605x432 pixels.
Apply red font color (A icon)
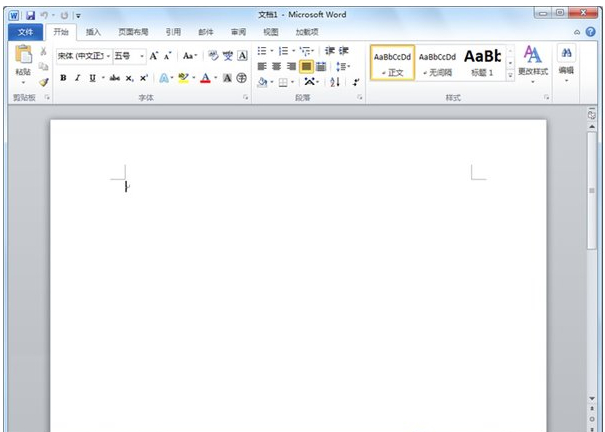tap(205, 78)
